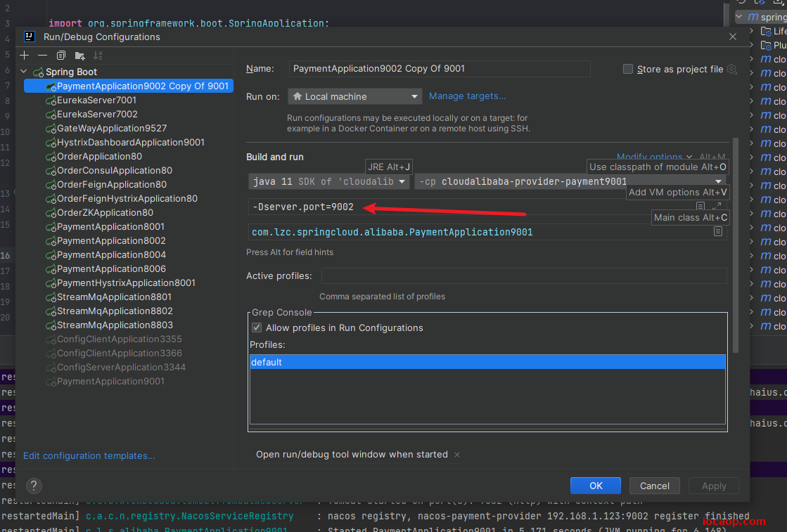This screenshot has height=532, width=787.
Task: Open Edit configuration templates link
Action: pos(89,456)
